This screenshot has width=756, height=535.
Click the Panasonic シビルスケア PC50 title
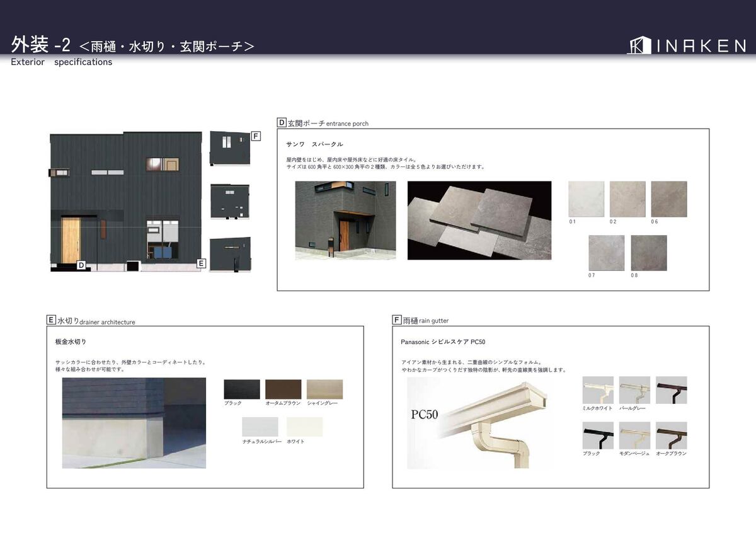[x=443, y=342]
